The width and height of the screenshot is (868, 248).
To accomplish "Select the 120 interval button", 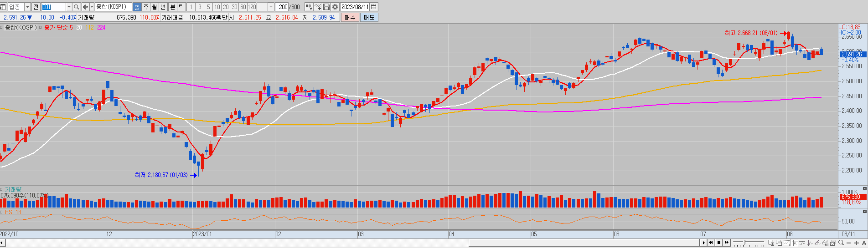I will (x=252, y=7).
